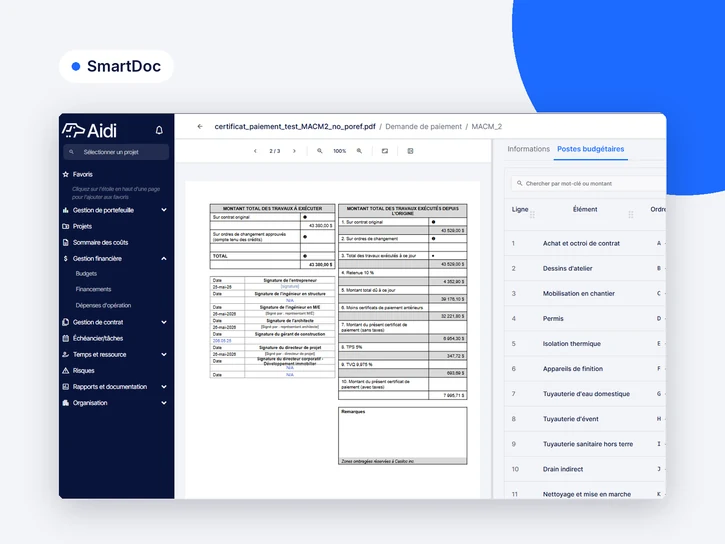The width and height of the screenshot is (725, 544).
Task: Click fit-to-width icon in PDF toolbar
Action: [385, 151]
